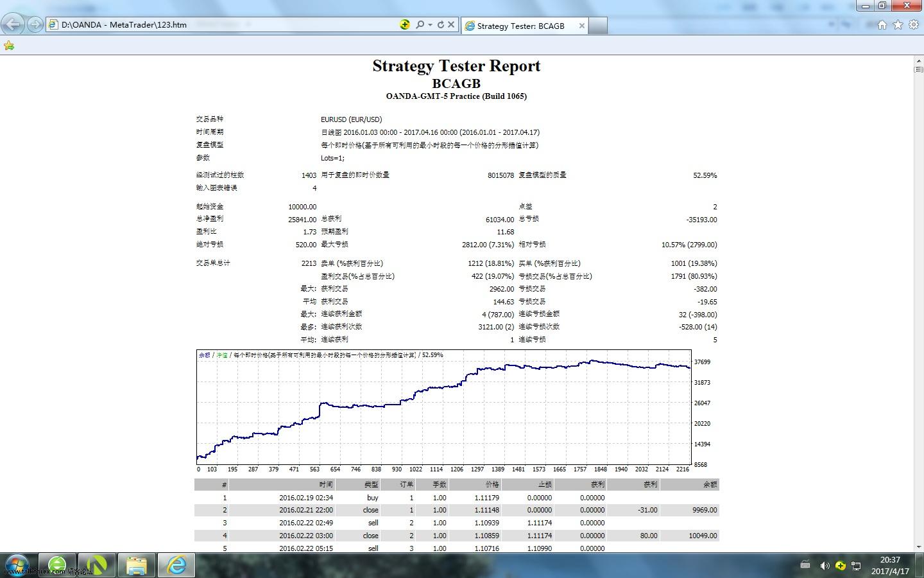Click the total trades value '2213'

click(309, 263)
